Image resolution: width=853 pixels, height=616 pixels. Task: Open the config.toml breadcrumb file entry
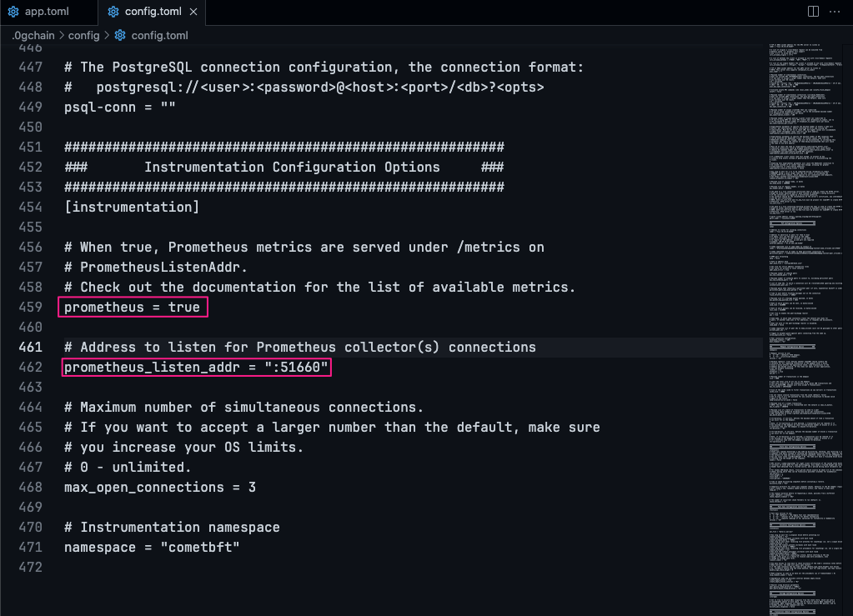click(159, 36)
